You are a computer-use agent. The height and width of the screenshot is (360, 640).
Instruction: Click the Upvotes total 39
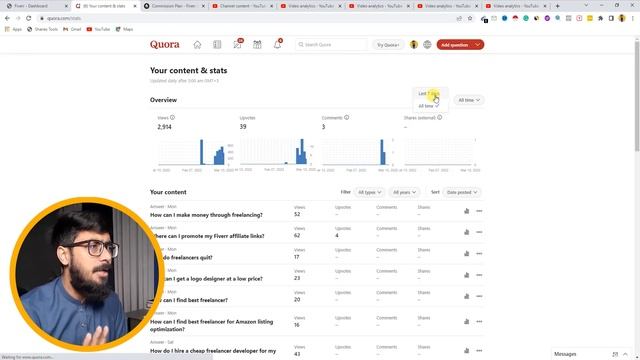tap(243, 127)
